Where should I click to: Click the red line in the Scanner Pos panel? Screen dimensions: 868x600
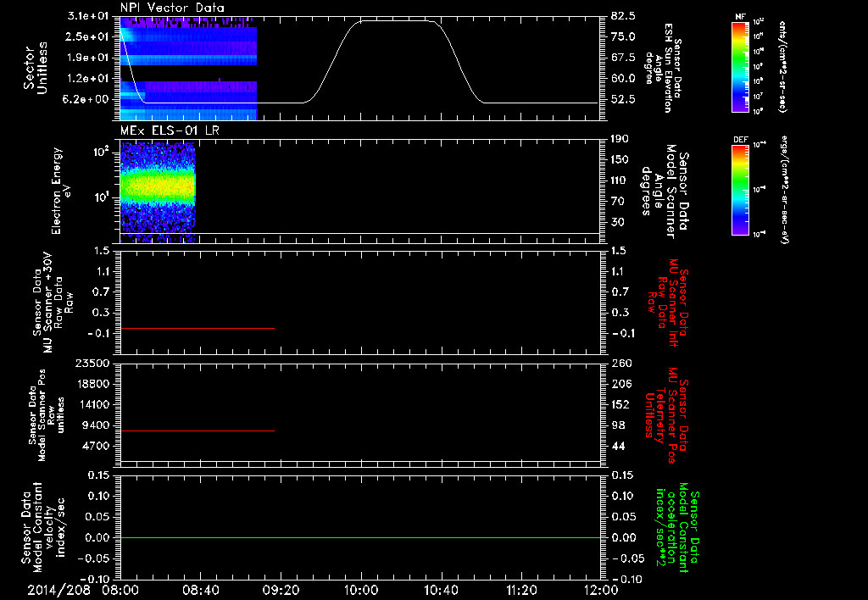pos(197,431)
